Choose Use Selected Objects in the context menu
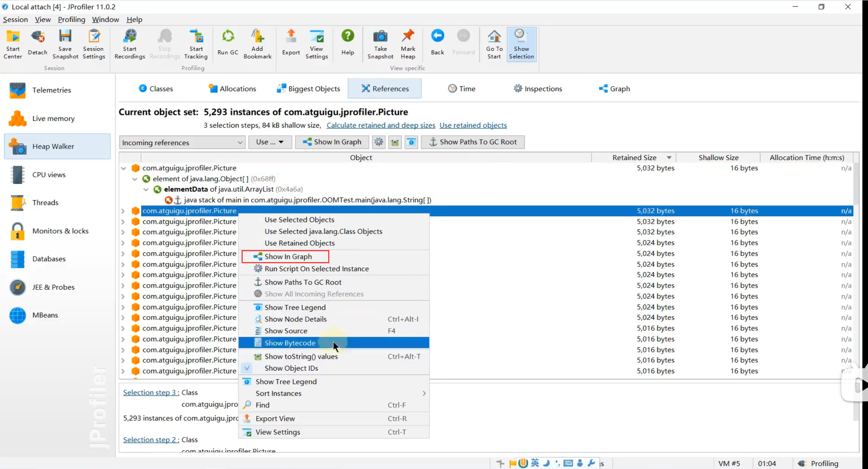The image size is (868, 469). point(334,220)
